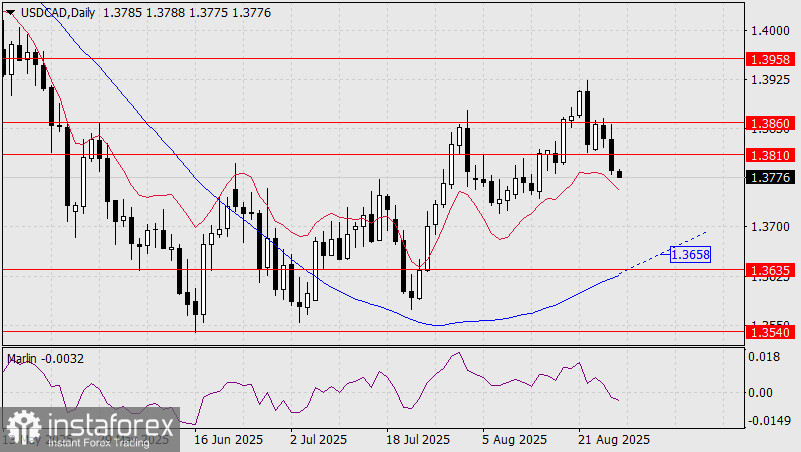Viewport: 801px width, 452px height.
Task: Click the 1.3635 red price level label
Action: point(770,270)
